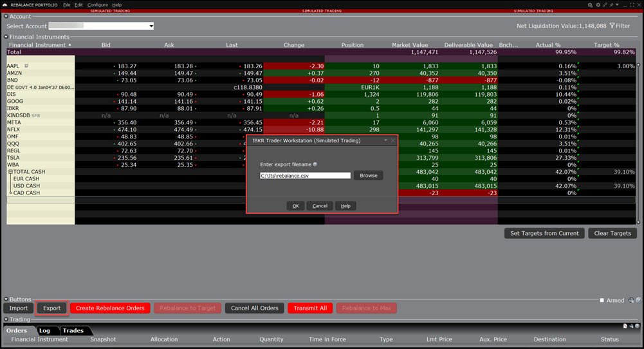Click the export filename input field
This screenshot has width=644, height=349.
click(305, 176)
